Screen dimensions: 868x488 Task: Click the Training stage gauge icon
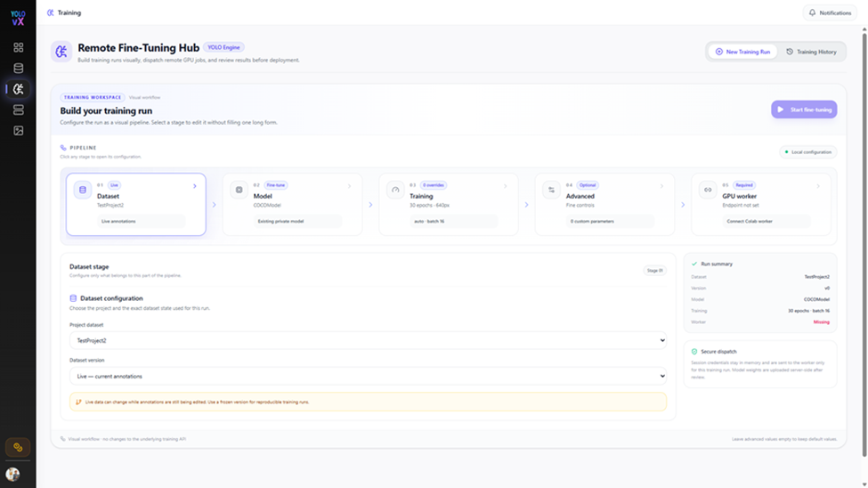(395, 190)
